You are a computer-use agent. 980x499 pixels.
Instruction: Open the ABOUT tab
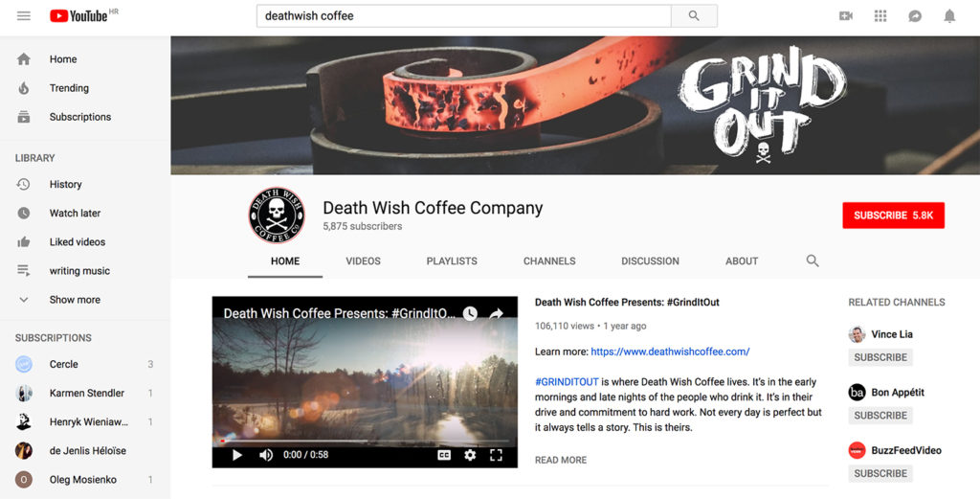click(742, 261)
